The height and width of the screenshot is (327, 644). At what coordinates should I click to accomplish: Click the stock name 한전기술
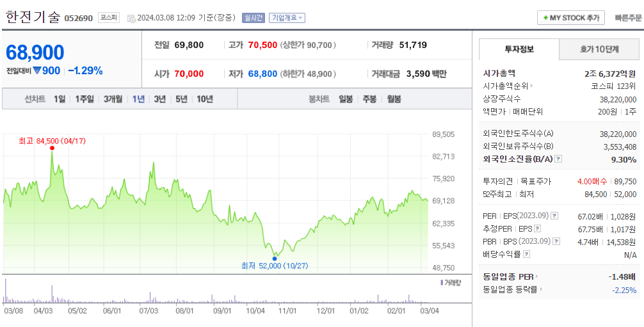click(x=33, y=18)
